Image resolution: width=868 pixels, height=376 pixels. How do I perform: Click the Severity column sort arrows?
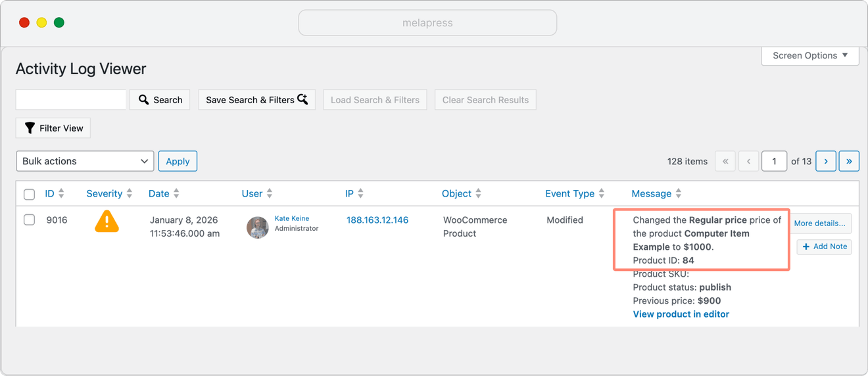[x=130, y=193]
